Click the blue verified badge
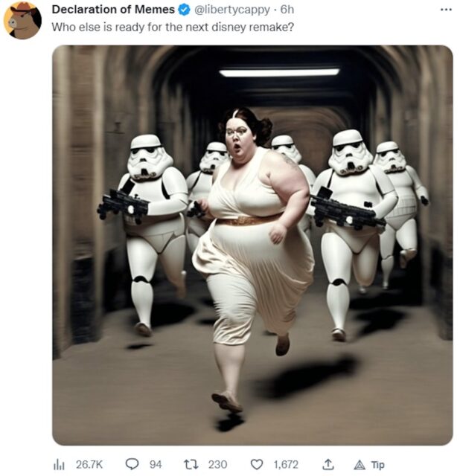Screen dimensions: 460x476 [184, 10]
